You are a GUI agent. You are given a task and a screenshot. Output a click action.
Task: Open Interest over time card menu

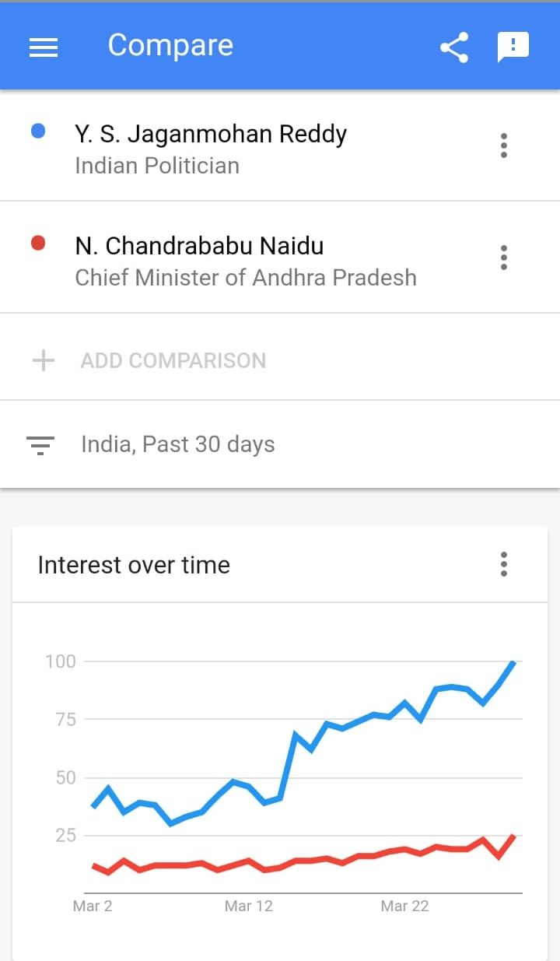[x=504, y=564]
